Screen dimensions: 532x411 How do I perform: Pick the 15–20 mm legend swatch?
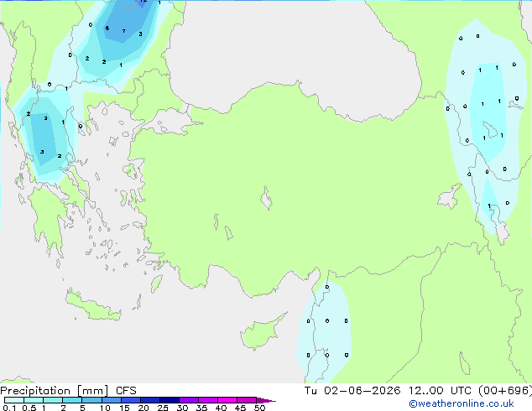(131, 400)
